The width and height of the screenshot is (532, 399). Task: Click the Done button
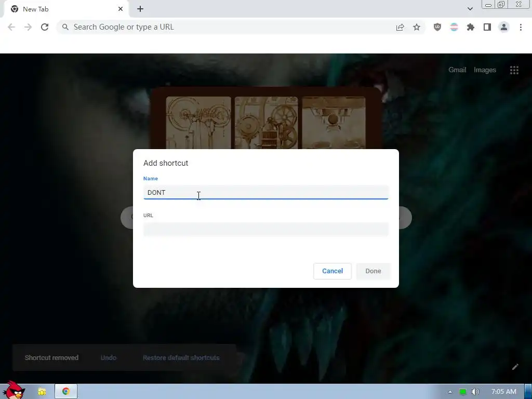tap(373, 271)
